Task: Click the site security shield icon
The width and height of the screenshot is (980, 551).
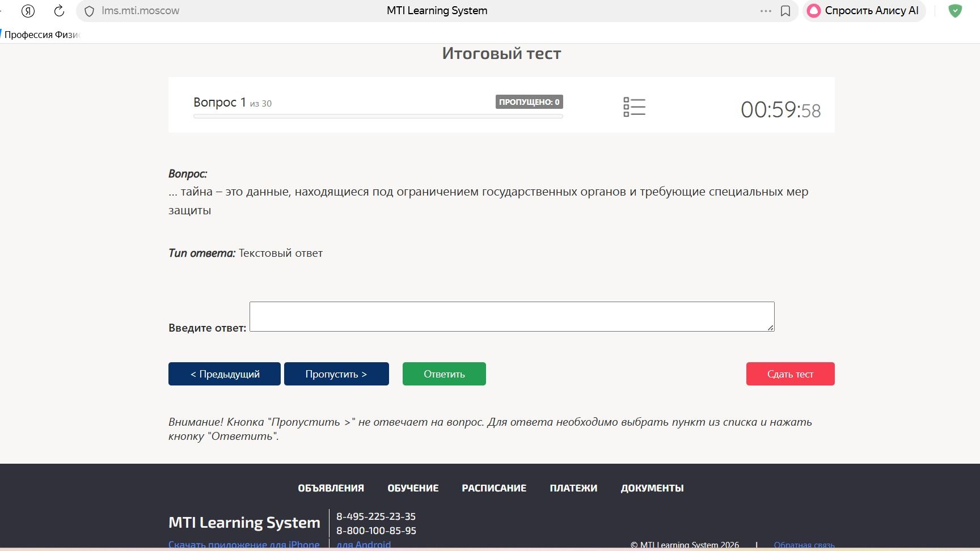Action: tap(89, 11)
